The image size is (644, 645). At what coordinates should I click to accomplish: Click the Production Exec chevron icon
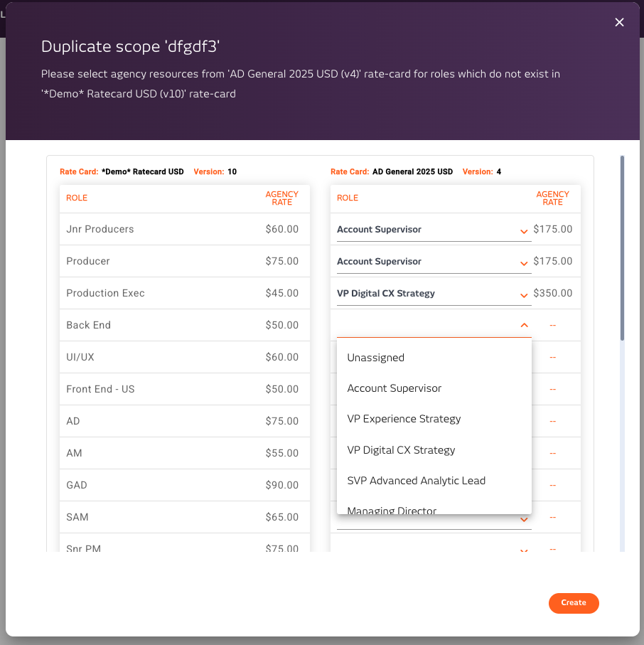coord(524,295)
